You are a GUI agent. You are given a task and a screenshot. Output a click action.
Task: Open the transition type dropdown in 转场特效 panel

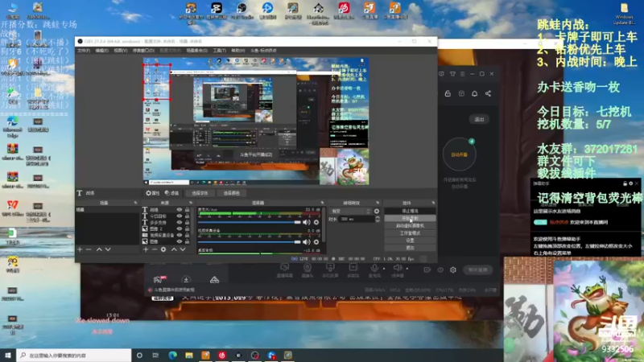coord(350,211)
